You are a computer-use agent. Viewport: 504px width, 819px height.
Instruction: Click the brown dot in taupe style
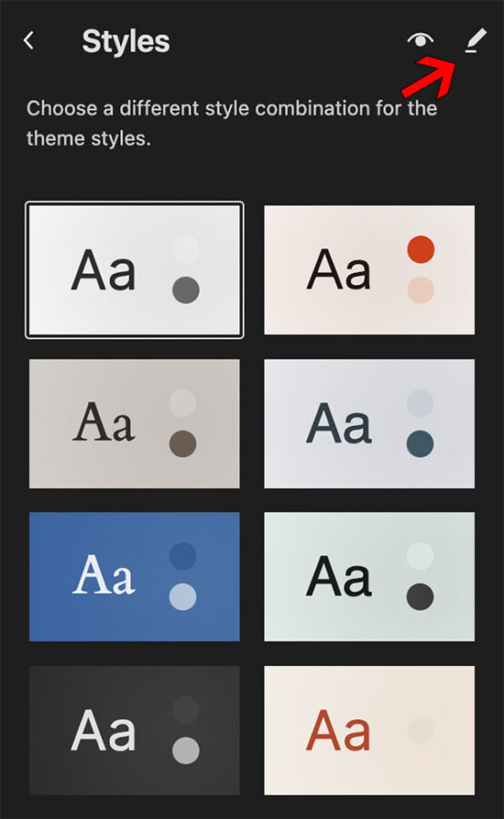pyautogui.click(x=183, y=444)
